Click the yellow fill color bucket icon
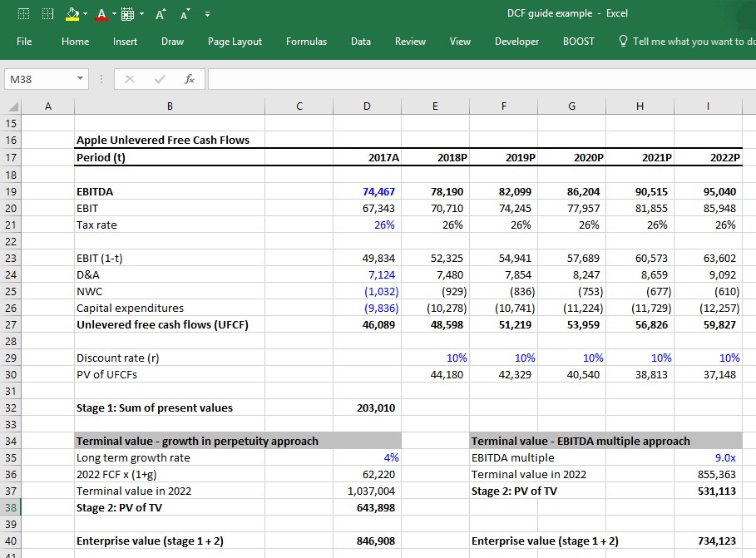Image resolution: width=756 pixels, height=558 pixels. pyautogui.click(x=72, y=14)
